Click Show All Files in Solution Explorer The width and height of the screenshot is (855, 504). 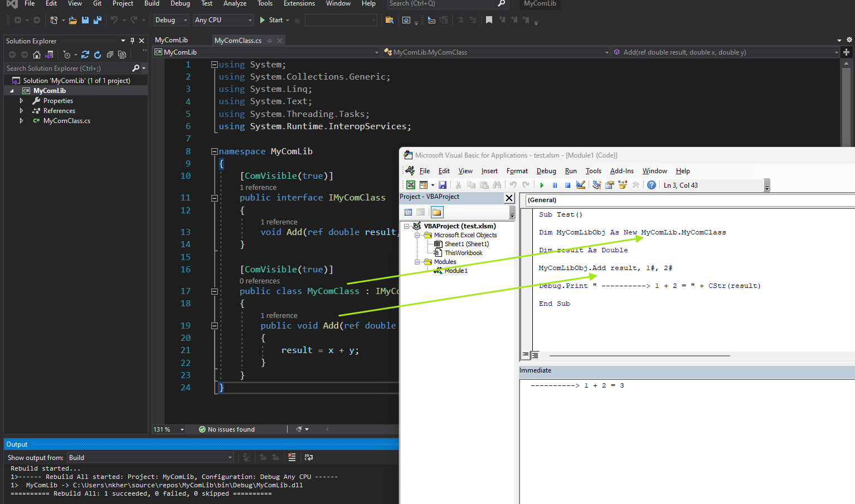(122, 55)
